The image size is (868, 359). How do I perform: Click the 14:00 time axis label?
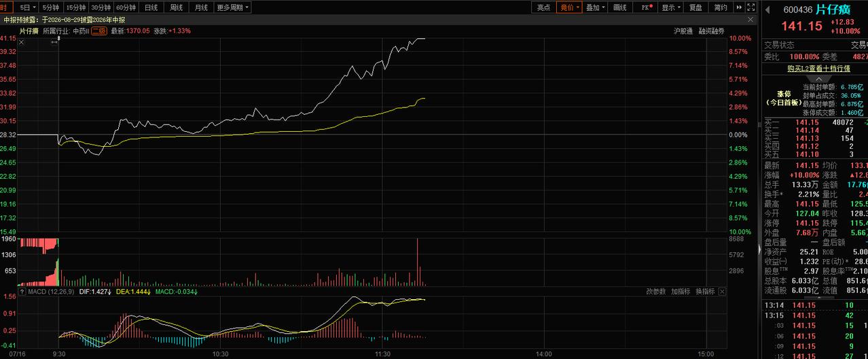(x=544, y=354)
